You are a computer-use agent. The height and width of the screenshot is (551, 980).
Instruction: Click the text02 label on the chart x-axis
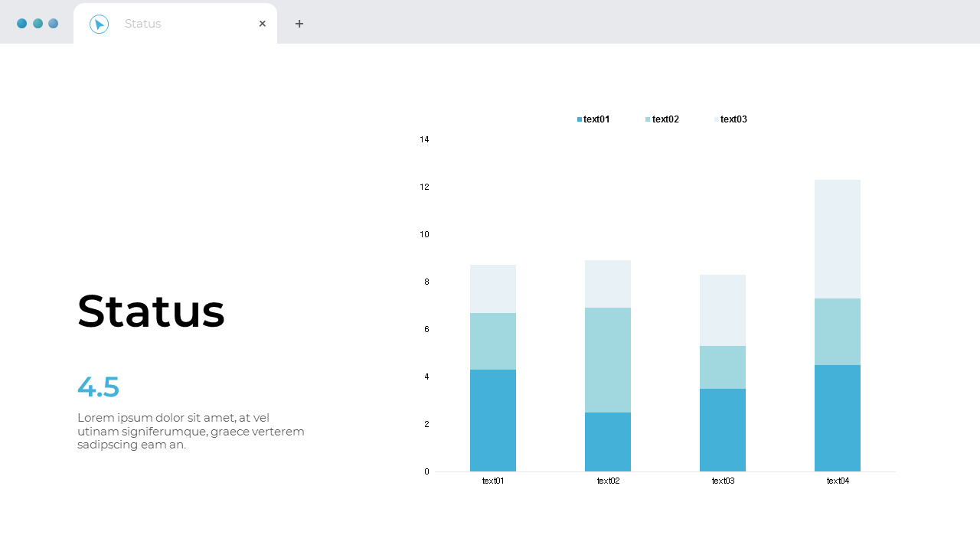click(x=608, y=481)
